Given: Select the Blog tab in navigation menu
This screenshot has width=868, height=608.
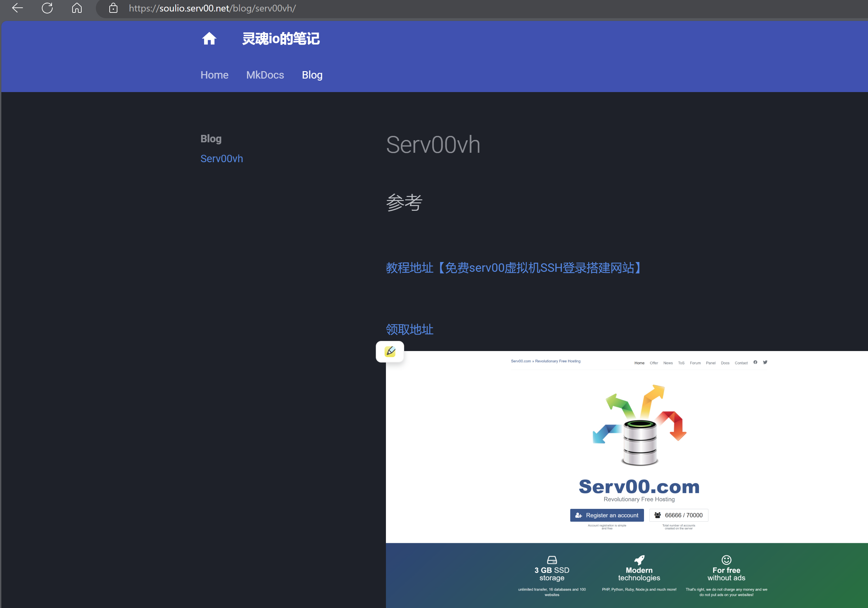Looking at the screenshot, I should (x=313, y=74).
